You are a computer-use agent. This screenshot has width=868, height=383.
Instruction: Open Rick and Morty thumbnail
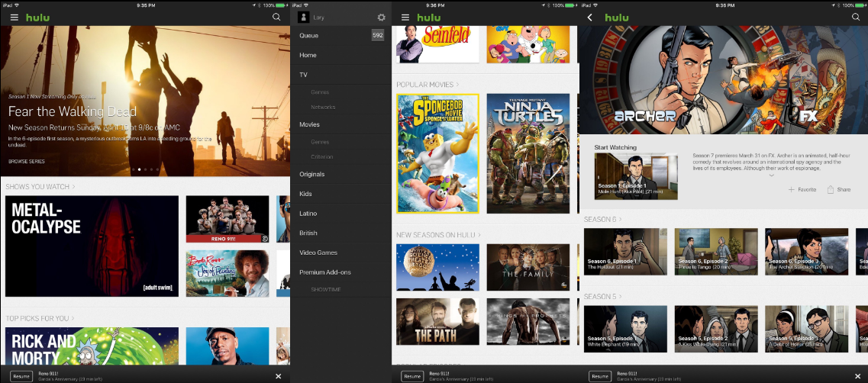92,346
